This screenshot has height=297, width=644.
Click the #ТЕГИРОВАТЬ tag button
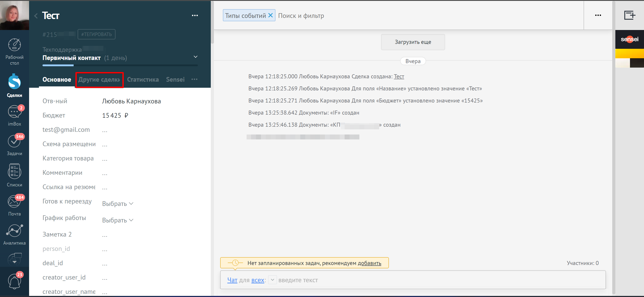tap(96, 34)
